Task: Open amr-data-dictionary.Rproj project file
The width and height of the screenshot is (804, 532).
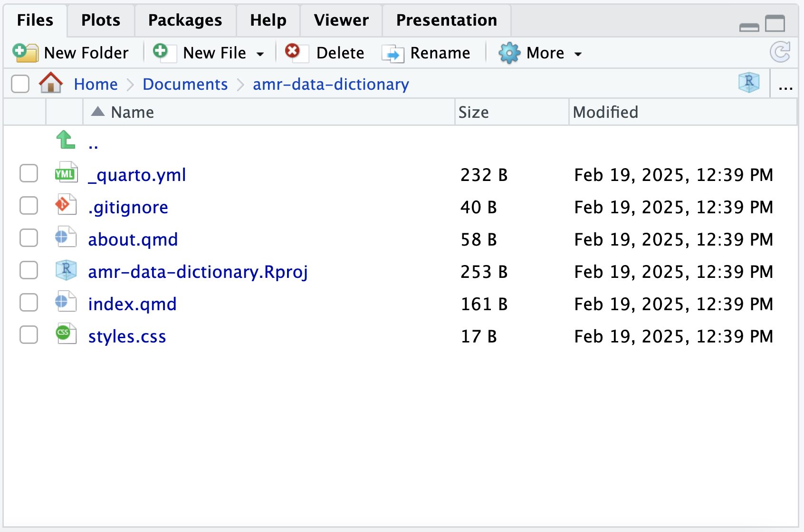Action: click(x=198, y=272)
